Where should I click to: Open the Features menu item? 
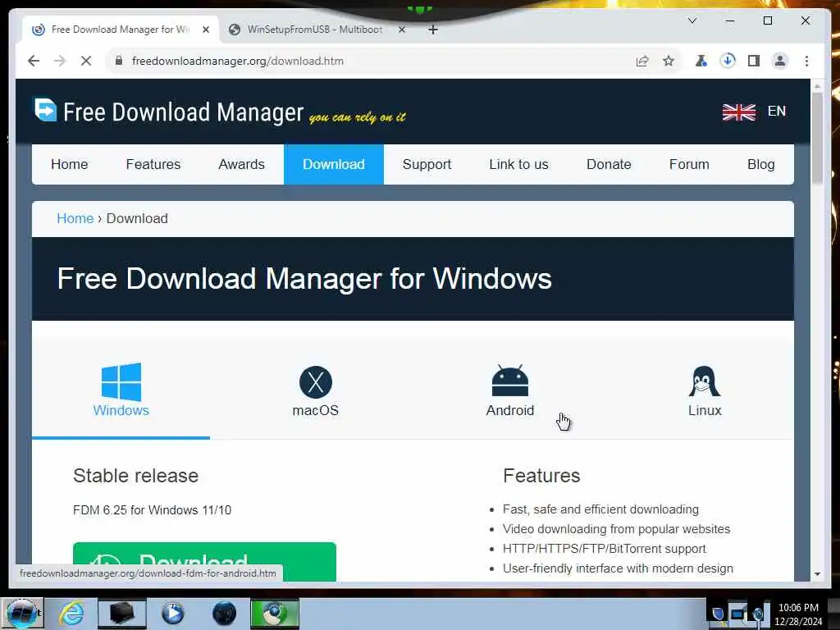pos(153,164)
